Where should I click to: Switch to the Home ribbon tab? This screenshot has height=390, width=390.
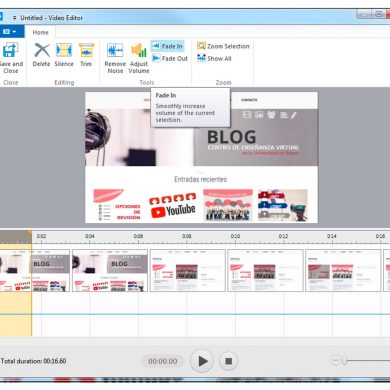[x=40, y=32]
